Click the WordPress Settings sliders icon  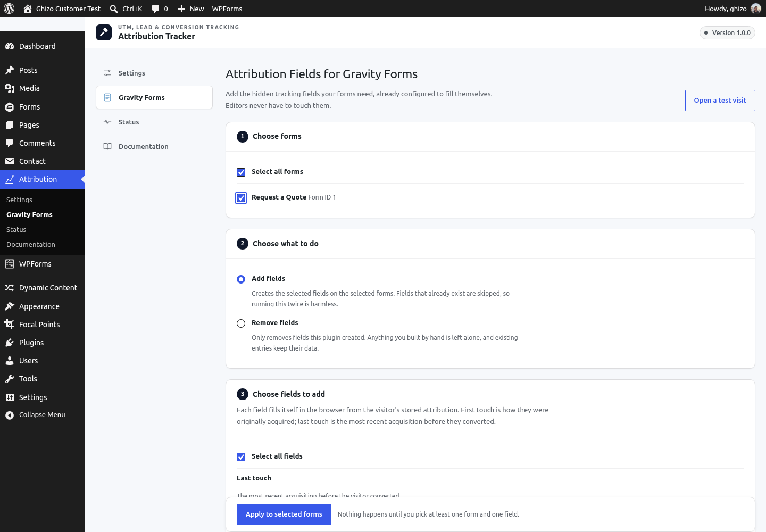click(10, 397)
